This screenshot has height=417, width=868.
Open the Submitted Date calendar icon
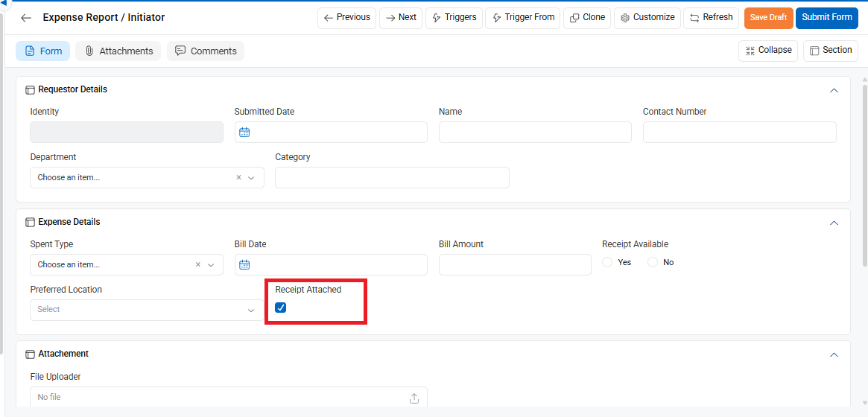pyautogui.click(x=244, y=133)
